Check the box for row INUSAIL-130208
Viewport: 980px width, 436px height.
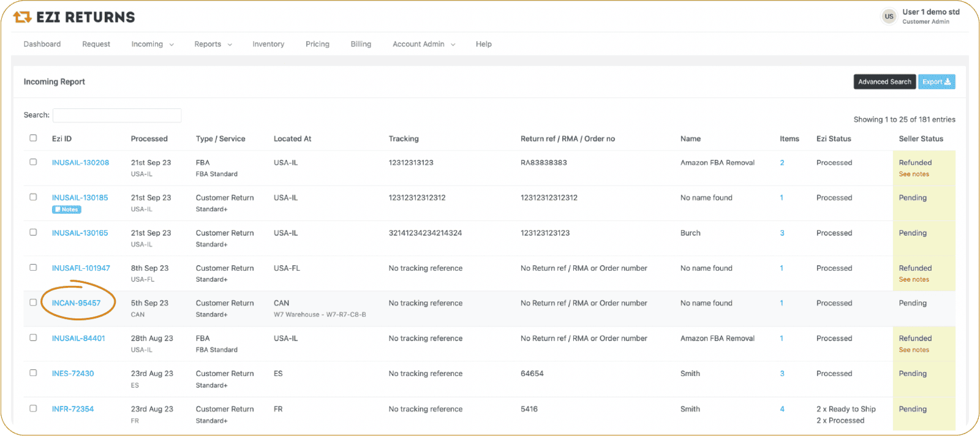pyautogui.click(x=33, y=162)
